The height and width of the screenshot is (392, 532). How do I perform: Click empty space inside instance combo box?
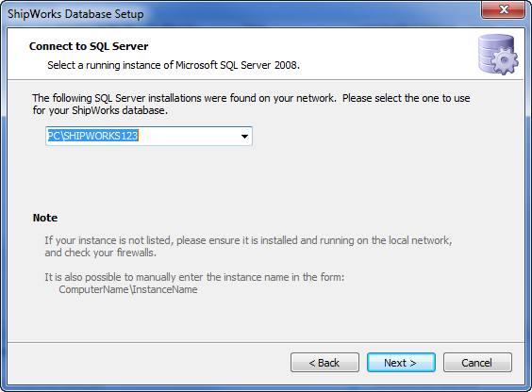189,137
